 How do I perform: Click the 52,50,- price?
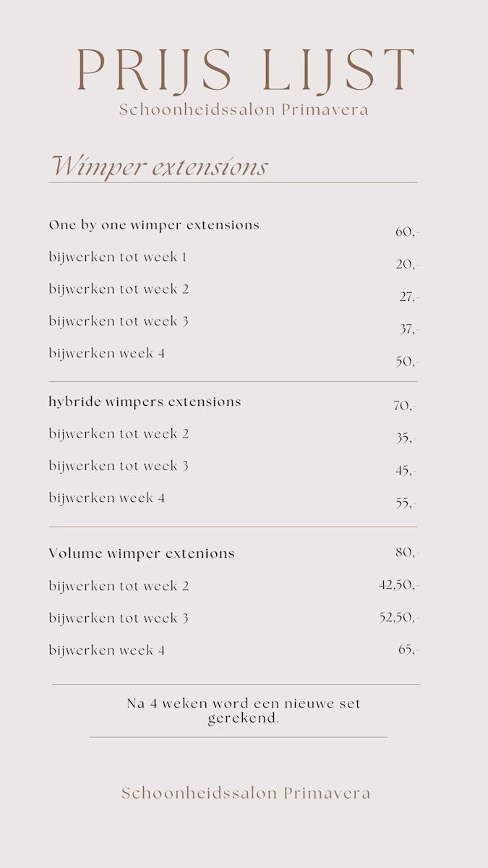pos(399,618)
